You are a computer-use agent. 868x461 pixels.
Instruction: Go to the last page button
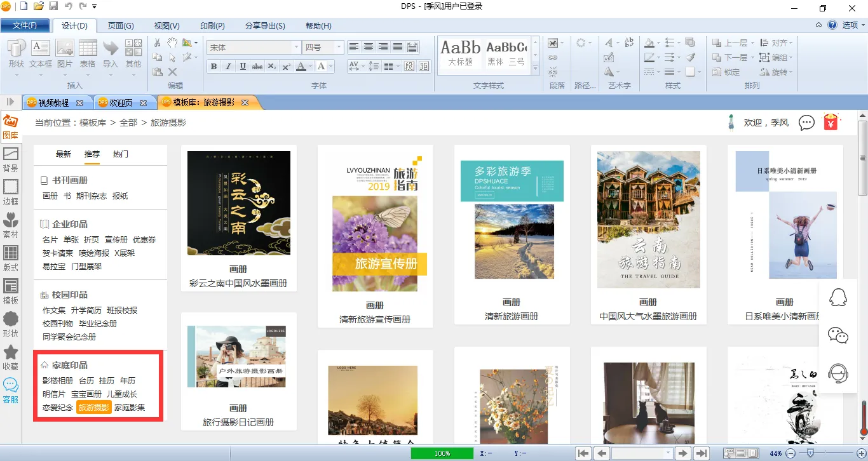(x=701, y=453)
